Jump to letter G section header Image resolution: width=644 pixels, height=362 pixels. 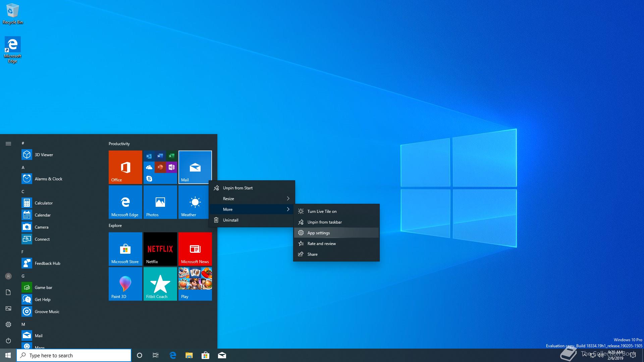[x=23, y=276]
